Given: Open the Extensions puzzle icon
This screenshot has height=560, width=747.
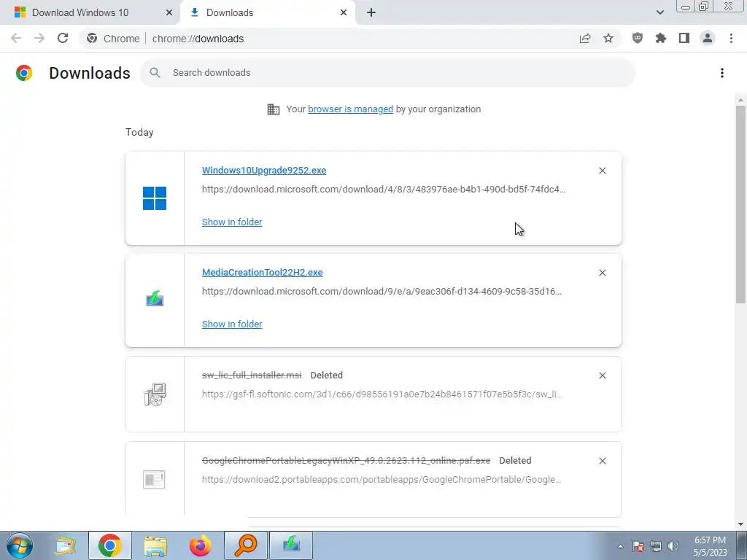Looking at the screenshot, I should (661, 38).
